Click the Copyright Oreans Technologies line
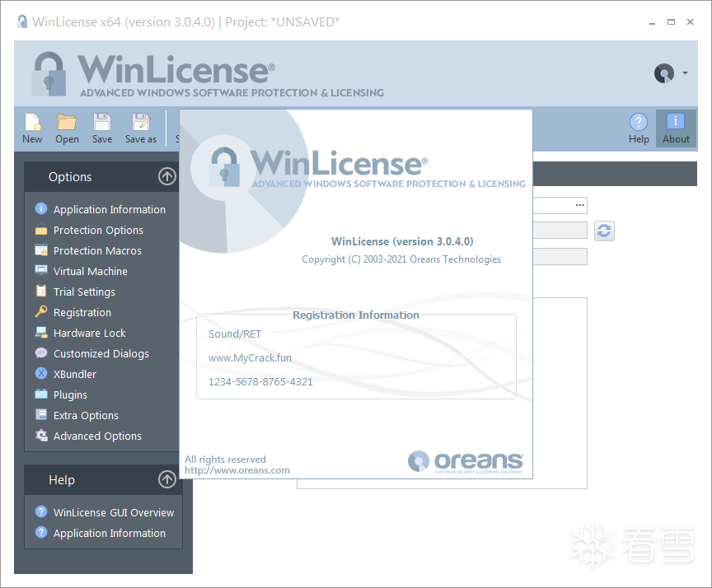This screenshot has height=588, width=712. coord(401,259)
